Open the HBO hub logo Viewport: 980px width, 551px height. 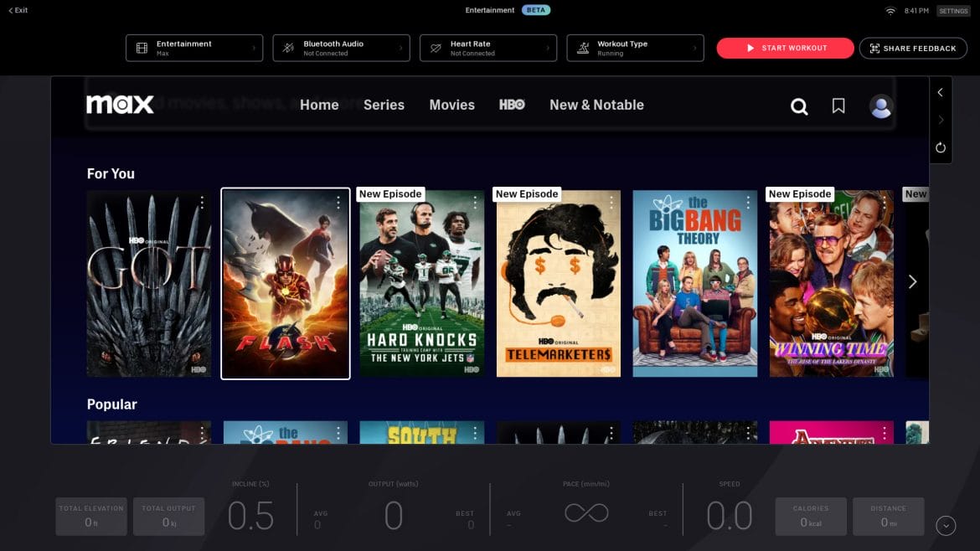pyautogui.click(x=512, y=105)
